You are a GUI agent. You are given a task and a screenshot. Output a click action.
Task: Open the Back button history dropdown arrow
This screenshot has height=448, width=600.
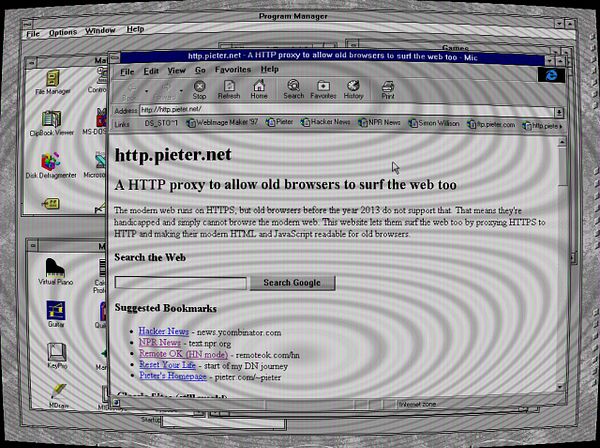coord(146,92)
